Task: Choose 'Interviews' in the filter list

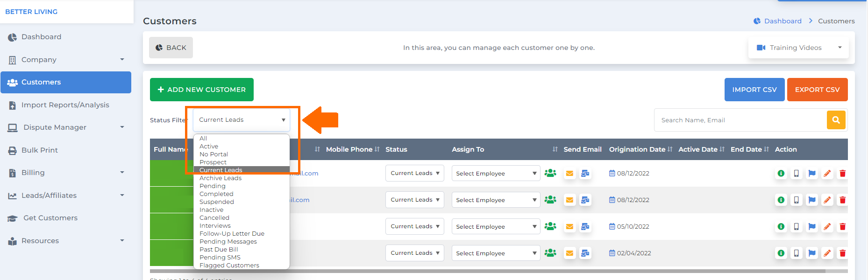Action: click(x=242, y=226)
